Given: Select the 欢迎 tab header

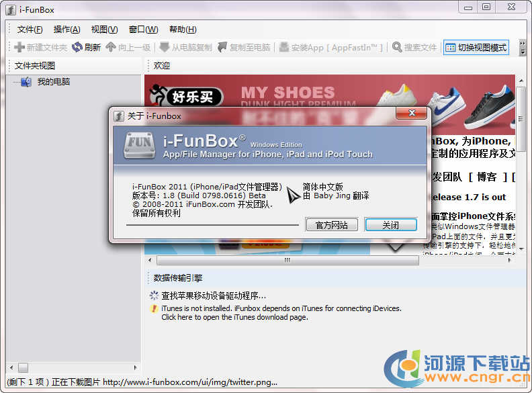Looking at the screenshot, I should tap(162, 66).
